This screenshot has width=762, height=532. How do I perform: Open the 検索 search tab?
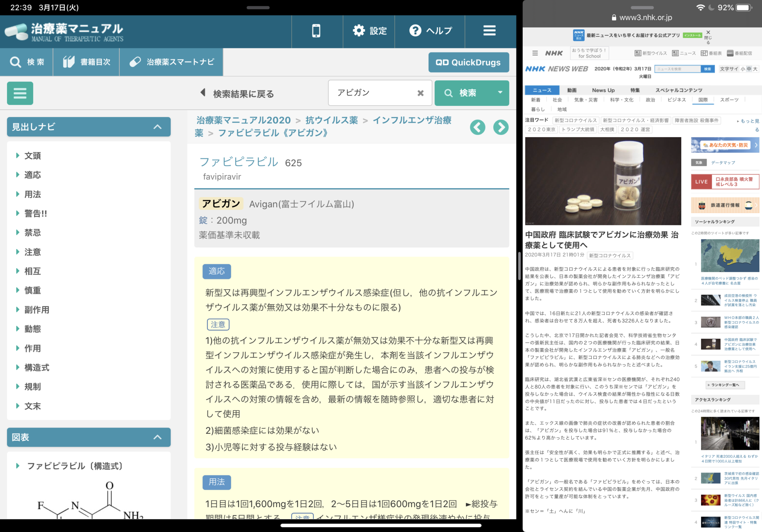[x=27, y=62]
